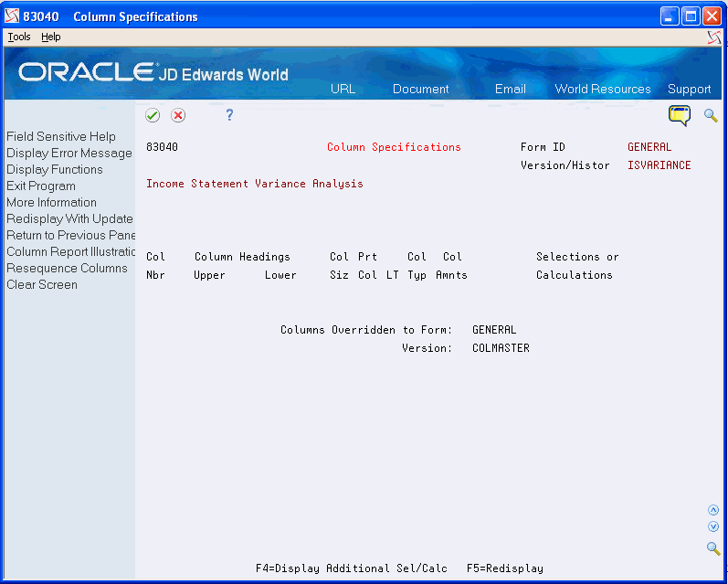This screenshot has height=584, width=728.
Task: Select Display Functions option
Action: point(54,170)
